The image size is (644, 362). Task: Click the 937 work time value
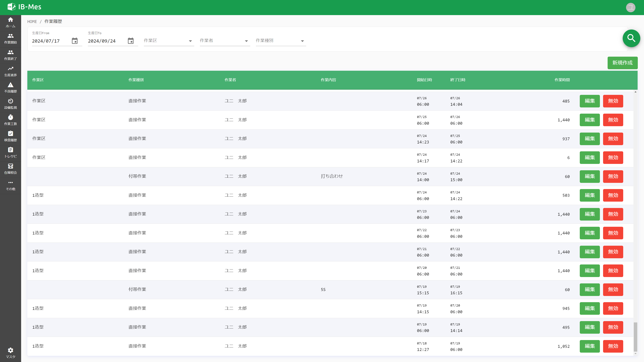pos(566,139)
